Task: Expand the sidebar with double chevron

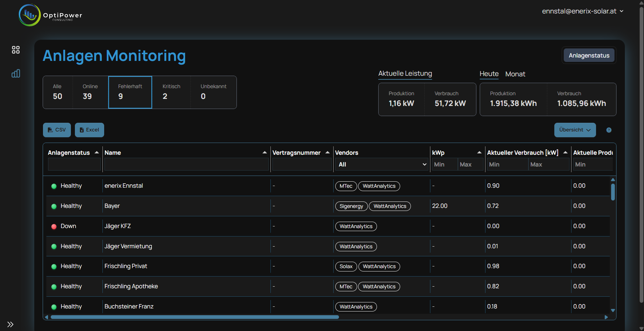Action: point(10,324)
